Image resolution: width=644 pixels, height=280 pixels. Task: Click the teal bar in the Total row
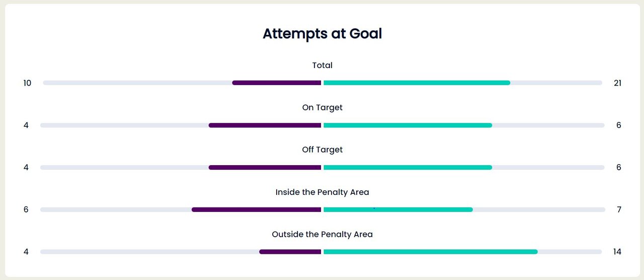tap(417, 83)
